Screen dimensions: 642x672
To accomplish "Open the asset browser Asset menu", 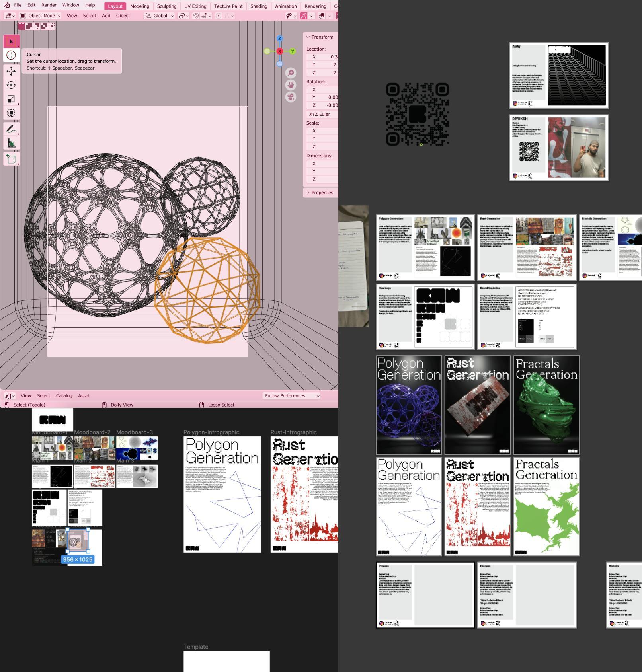I will pyautogui.click(x=84, y=396).
